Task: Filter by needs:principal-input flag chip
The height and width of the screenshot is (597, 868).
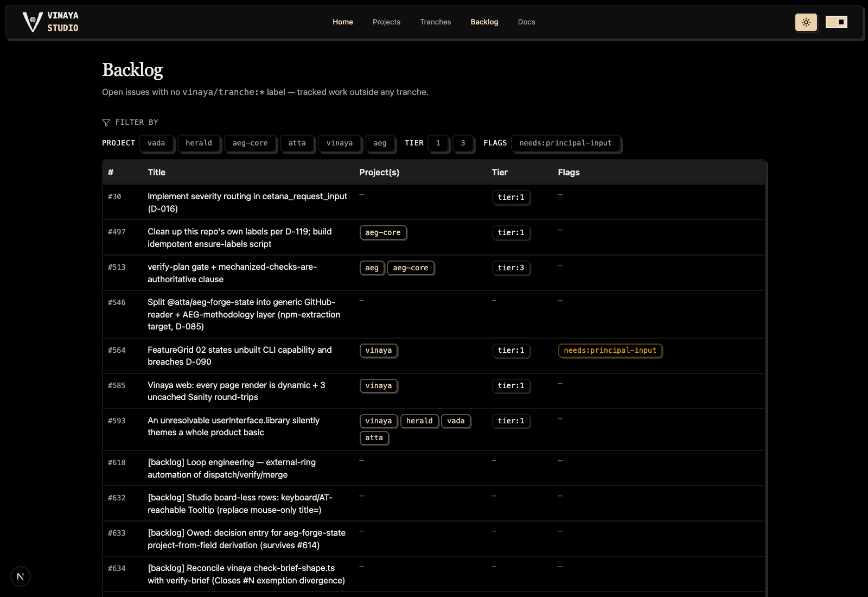Action: (566, 143)
